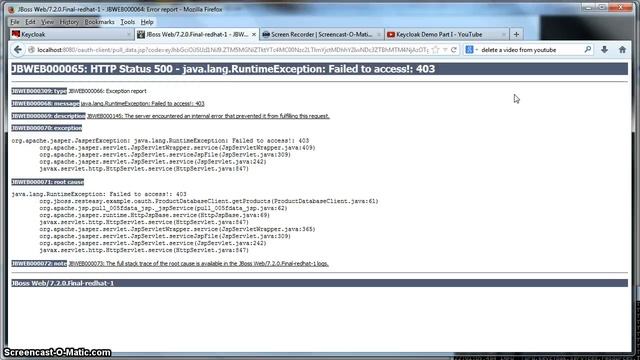Viewport: 640px width, 360px height.
Task: Click the site identity icon in address bar
Action: [x=31, y=50]
